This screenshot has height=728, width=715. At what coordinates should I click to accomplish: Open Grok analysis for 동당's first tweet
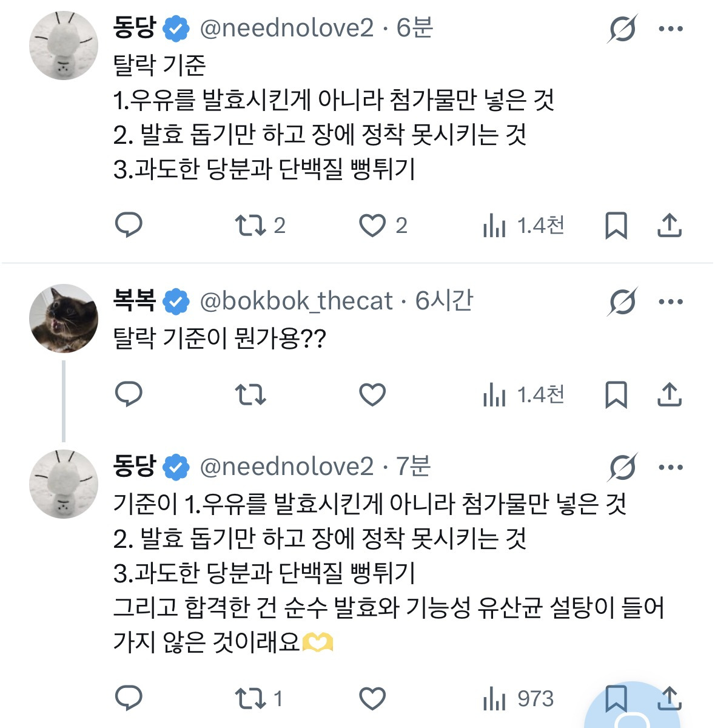625,27
